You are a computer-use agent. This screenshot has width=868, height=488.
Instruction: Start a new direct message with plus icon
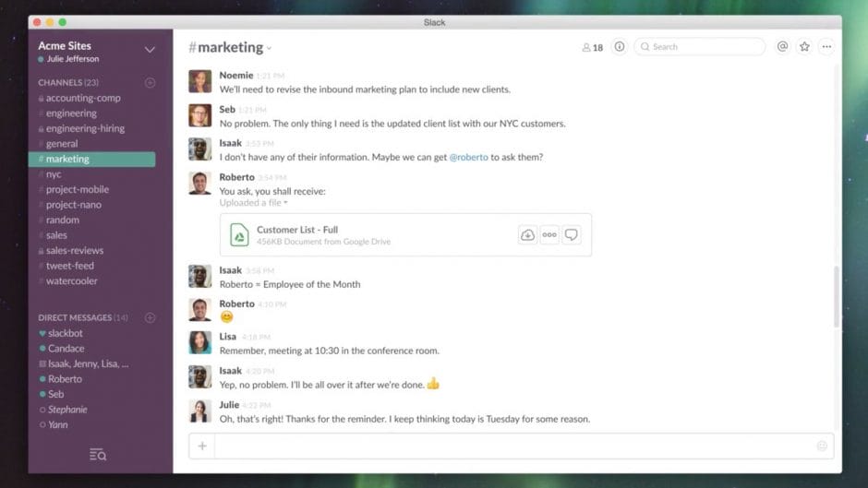click(150, 317)
